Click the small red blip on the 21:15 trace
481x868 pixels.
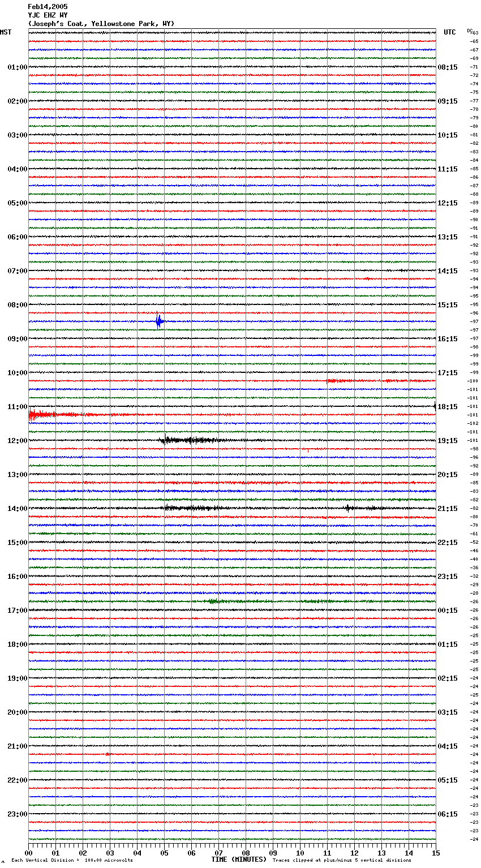pyautogui.click(x=108, y=754)
